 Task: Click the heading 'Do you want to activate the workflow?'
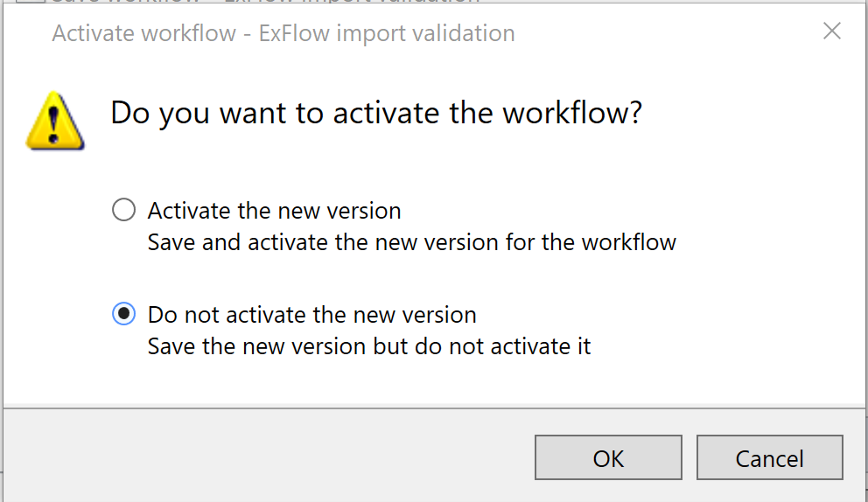[x=376, y=114]
